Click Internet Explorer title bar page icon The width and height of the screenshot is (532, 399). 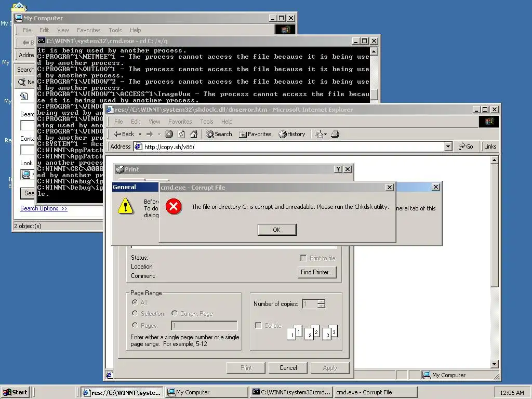[110, 109]
